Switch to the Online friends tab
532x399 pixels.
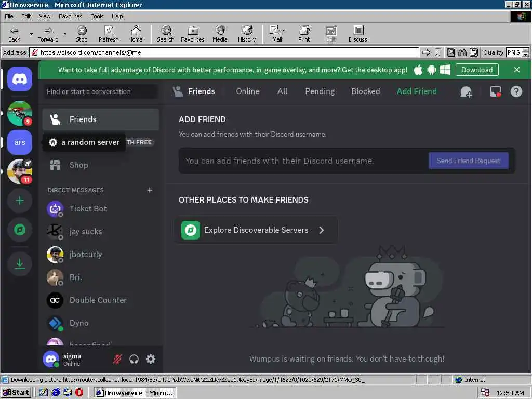248,91
